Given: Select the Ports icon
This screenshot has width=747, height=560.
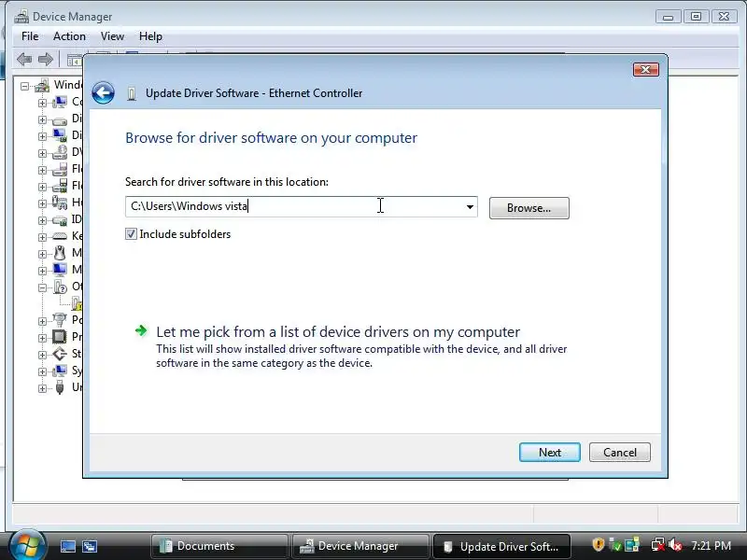Looking at the screenshot, I should coord(60,320).
